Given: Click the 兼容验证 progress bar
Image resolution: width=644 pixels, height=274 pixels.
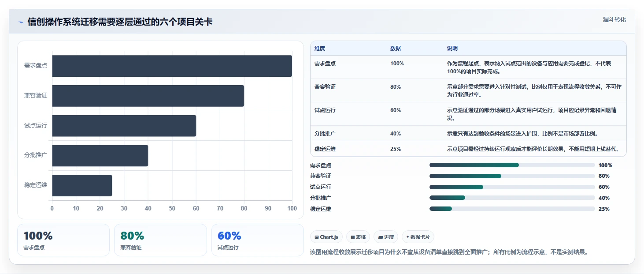Looking at the screenshot, I should click(512, 176).
